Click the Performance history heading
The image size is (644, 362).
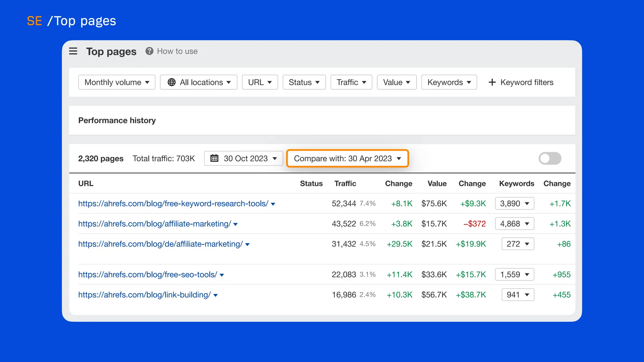point(117,120)
